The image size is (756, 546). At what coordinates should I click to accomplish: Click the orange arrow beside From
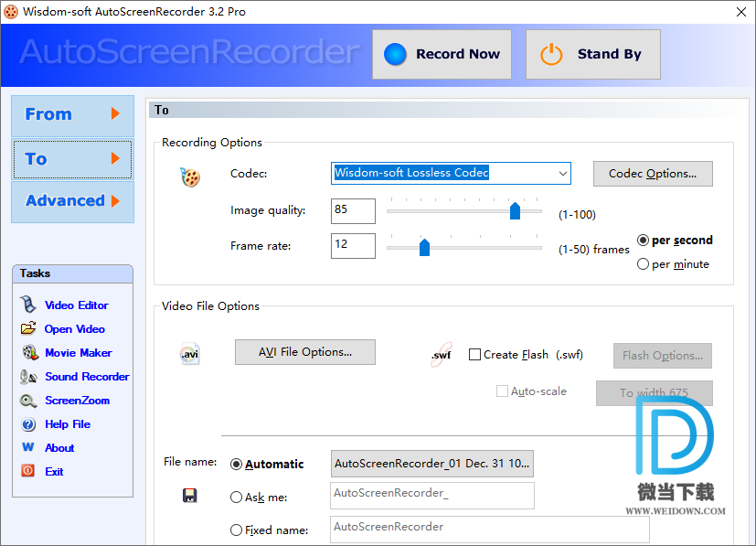[x=115, y=113]
